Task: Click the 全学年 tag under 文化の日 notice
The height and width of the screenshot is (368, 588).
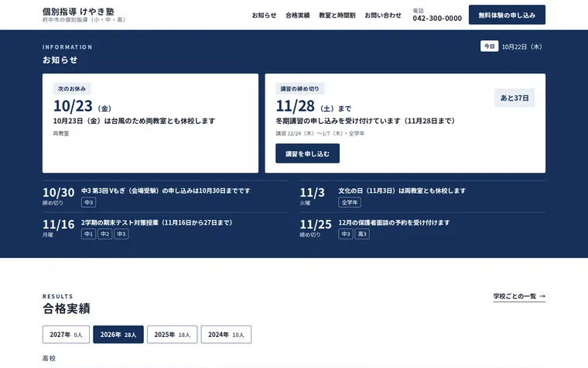Action: point(350,202)
